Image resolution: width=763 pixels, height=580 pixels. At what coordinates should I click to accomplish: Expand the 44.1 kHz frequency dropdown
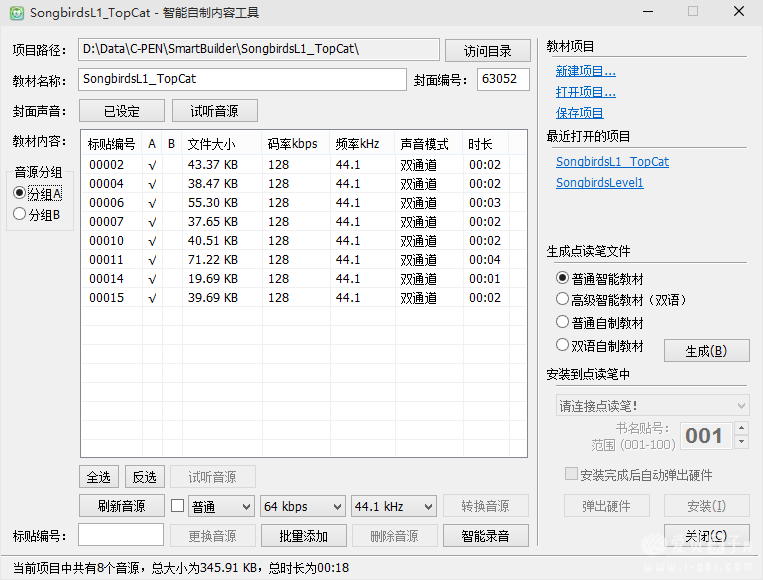pos(393,506)
